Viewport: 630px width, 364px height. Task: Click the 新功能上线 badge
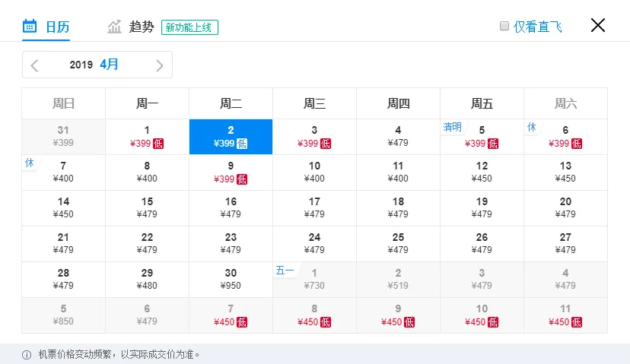tap(189, 27)
